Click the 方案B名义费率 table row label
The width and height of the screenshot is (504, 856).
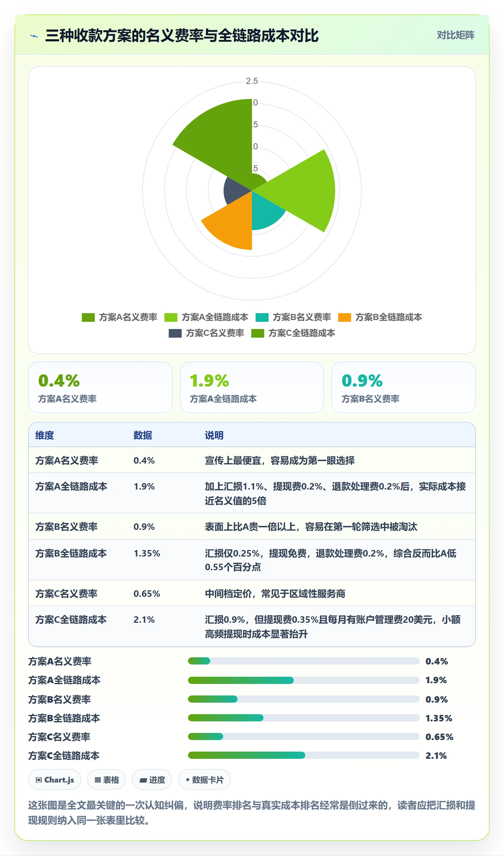coord(67,527)
